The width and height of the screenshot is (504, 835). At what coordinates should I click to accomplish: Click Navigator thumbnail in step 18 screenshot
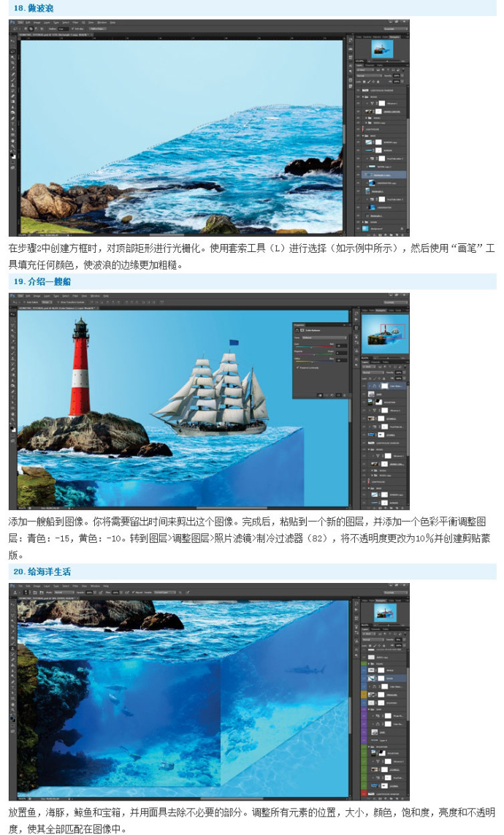(382, 49)
